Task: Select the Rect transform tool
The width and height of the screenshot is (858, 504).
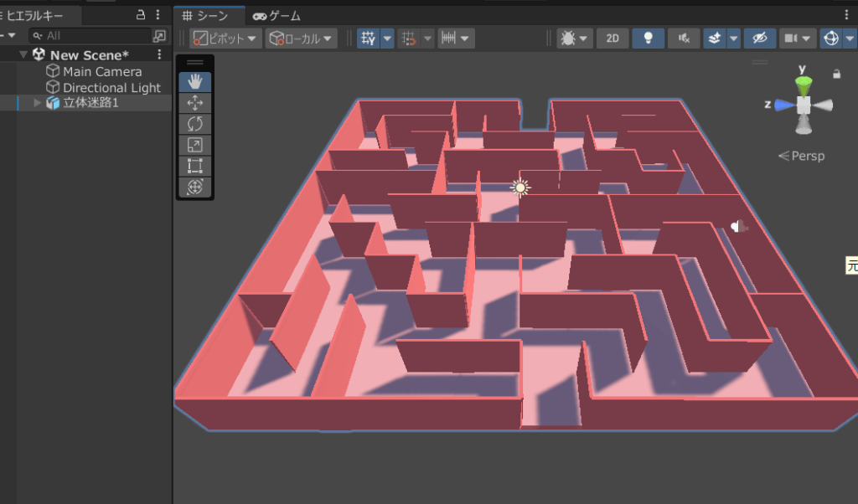Action: tap(194, 165)
